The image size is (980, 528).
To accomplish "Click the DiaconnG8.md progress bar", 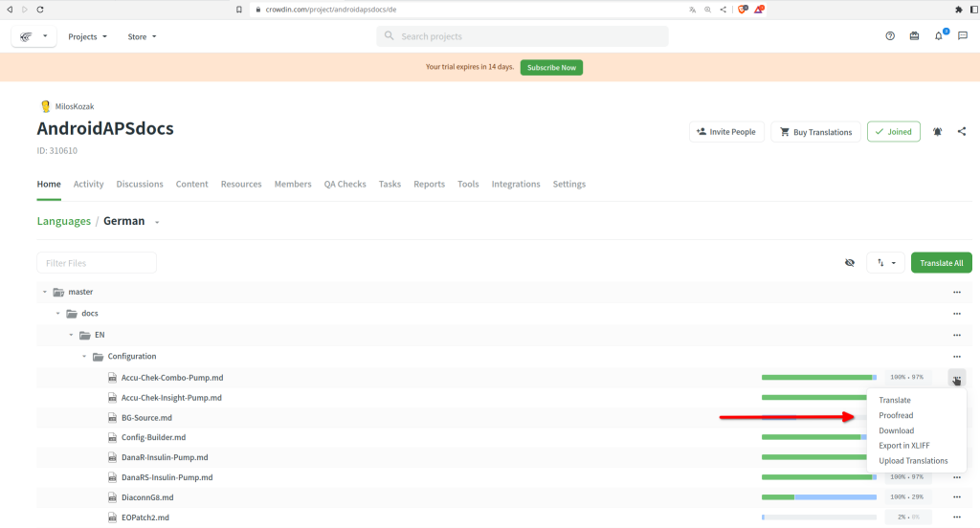I will 819,497.
